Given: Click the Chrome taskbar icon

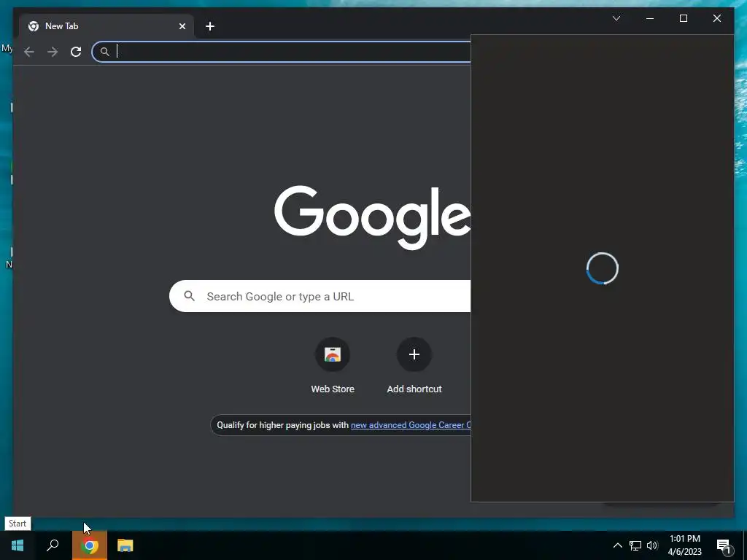Looking at the screenshot, I should [x=89, y=545].
